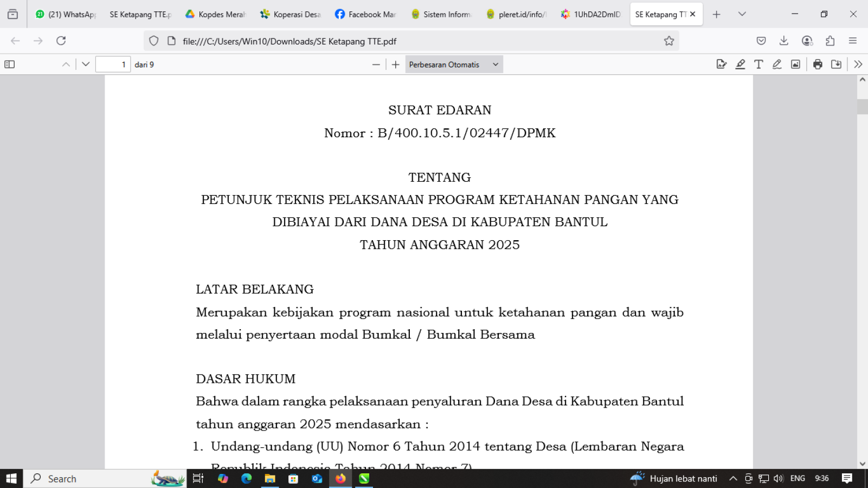Open Firefox application hamburger menu
Screen dimensions: 868x488
pyautogui.click(x=853, y=41)
